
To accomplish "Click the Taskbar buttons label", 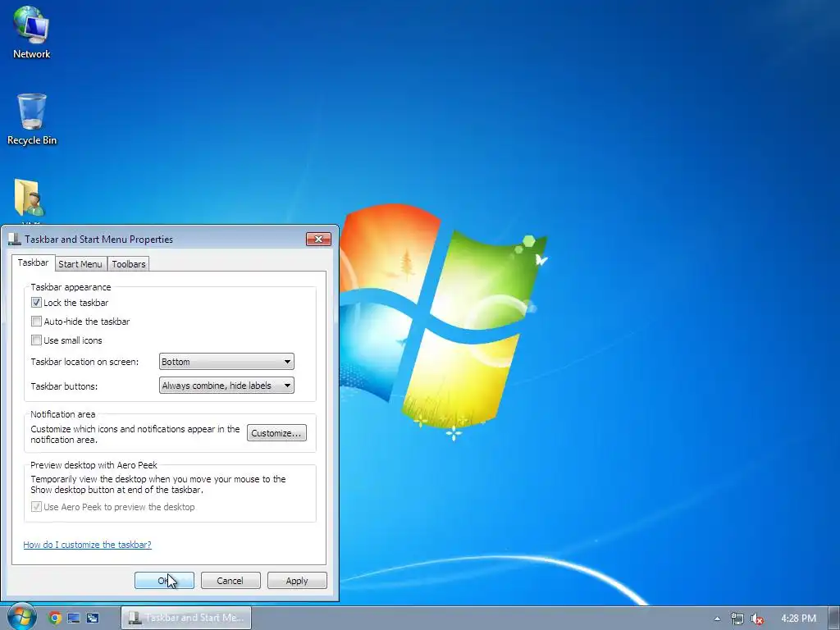I will 64,386.
